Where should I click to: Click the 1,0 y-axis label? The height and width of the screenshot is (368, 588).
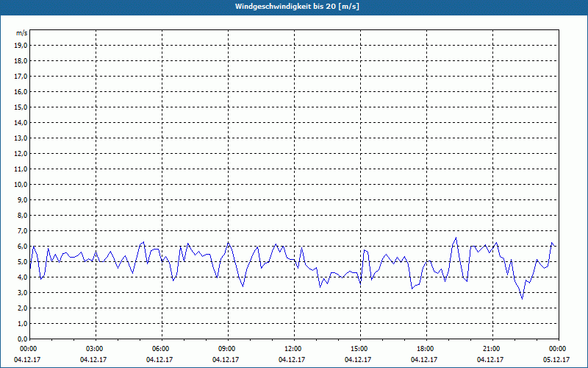[22, 324]
